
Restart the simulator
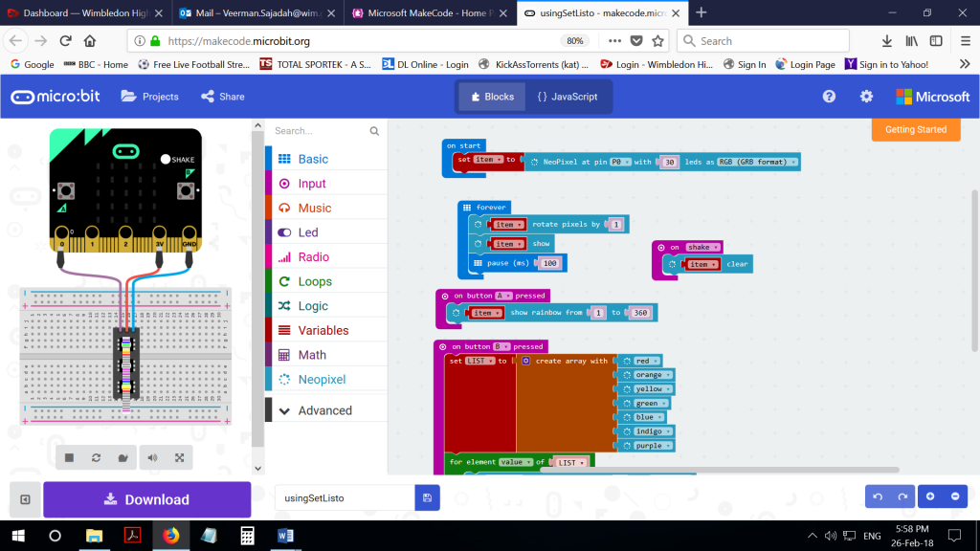tap(97, 458)
